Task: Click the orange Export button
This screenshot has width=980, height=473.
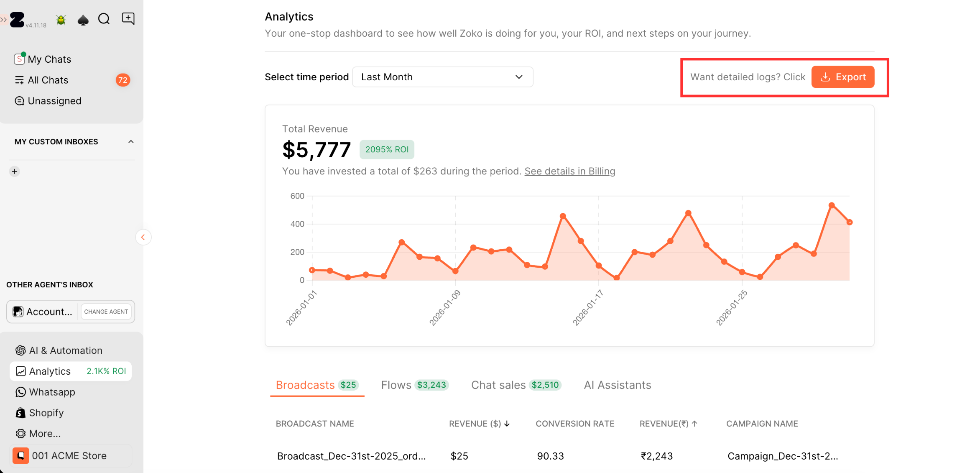Action: [842, 77]
